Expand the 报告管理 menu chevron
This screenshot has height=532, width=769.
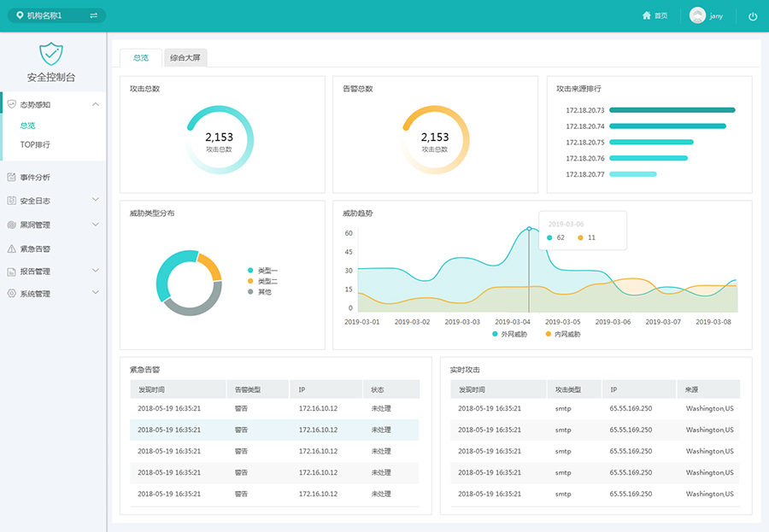[x=95, y=271]
